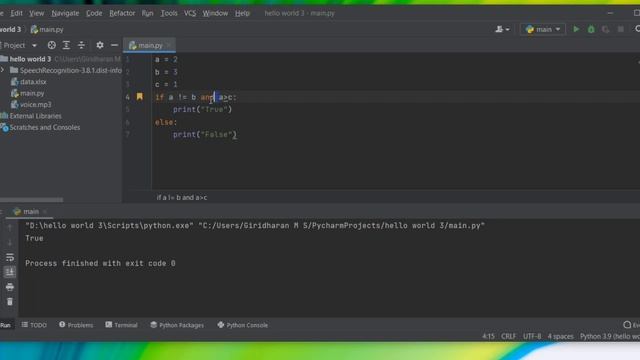Stop the process with the stop icon
The image size is (640, 360).
click(x=620, y=29)
